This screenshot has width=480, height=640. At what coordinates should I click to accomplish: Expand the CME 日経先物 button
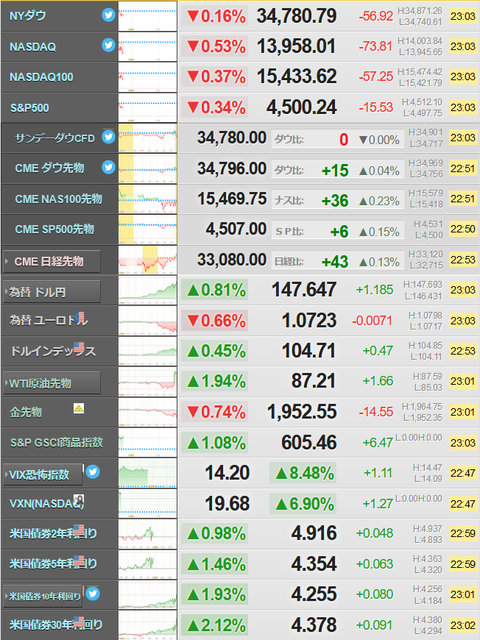click(51, 261)
